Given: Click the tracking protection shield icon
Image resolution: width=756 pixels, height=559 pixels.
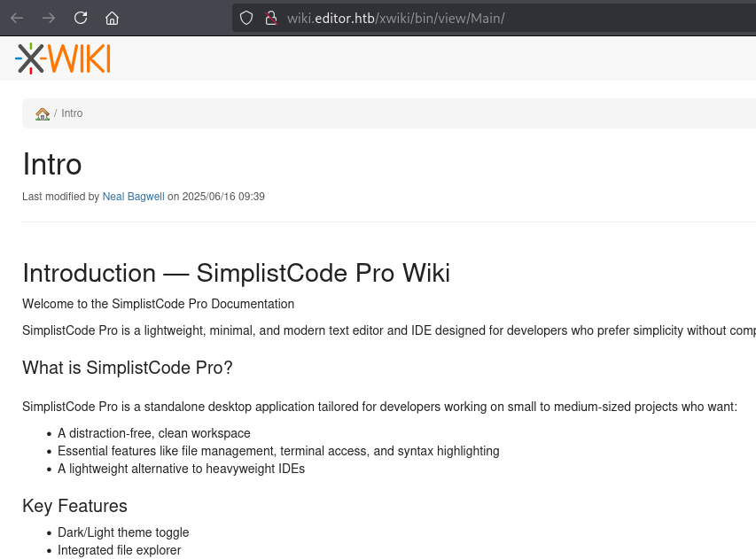Looking at the screenshot, I should click(246, 18).
